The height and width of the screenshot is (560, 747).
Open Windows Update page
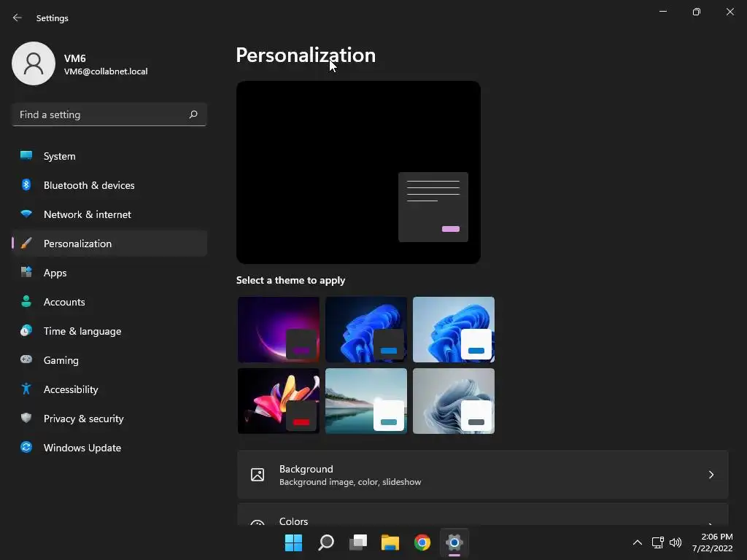(x=109, y=448)
